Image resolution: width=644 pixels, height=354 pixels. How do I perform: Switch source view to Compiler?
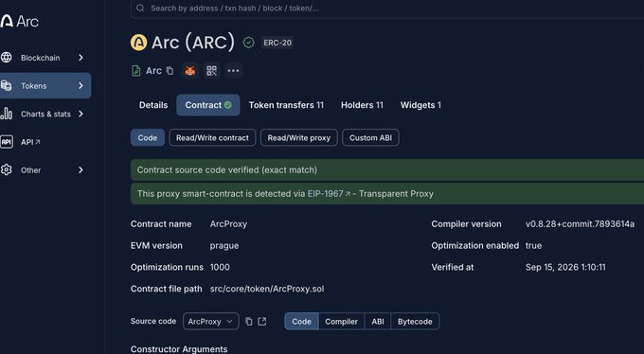[341, 322]
